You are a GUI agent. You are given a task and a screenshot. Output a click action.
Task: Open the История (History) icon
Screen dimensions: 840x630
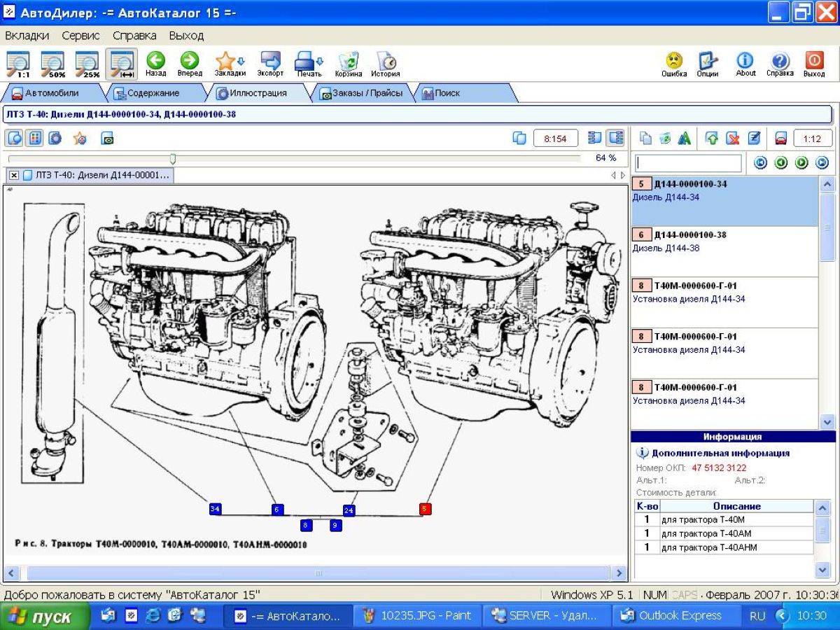(x=386, y=61)
